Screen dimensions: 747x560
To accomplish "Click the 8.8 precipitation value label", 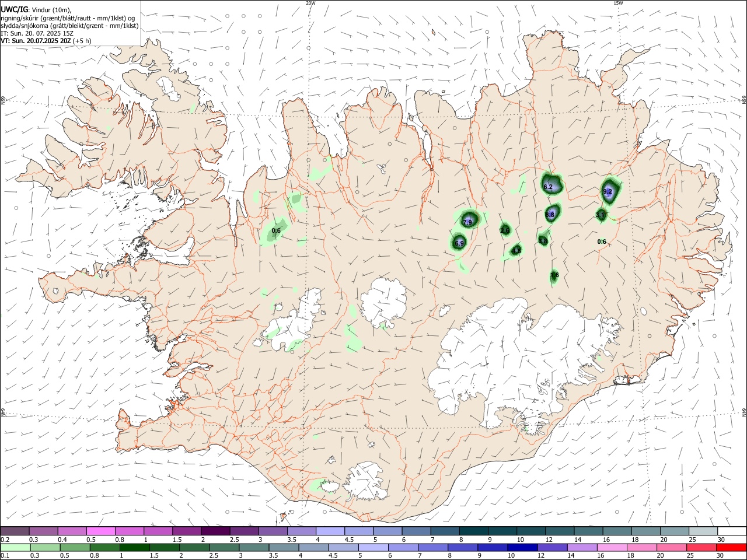I will tap(550, 215).
